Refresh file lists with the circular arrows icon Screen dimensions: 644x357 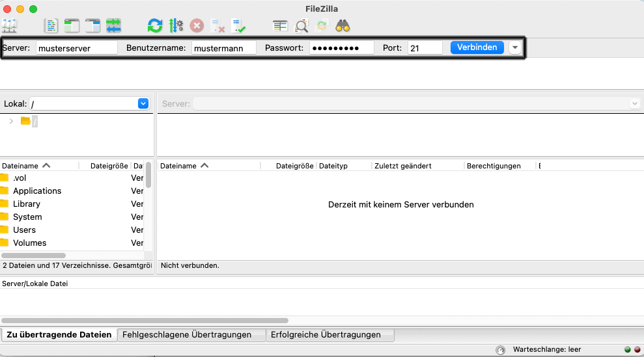click(155, 26)
